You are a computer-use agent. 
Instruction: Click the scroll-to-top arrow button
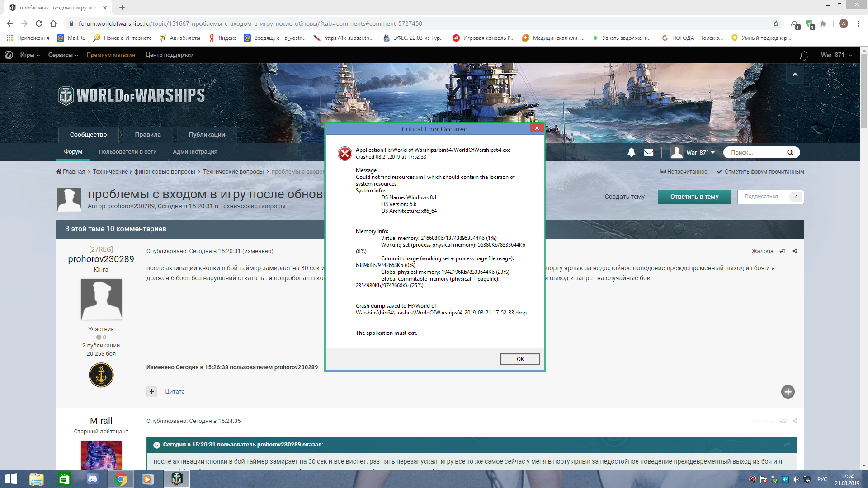[795, 75]
